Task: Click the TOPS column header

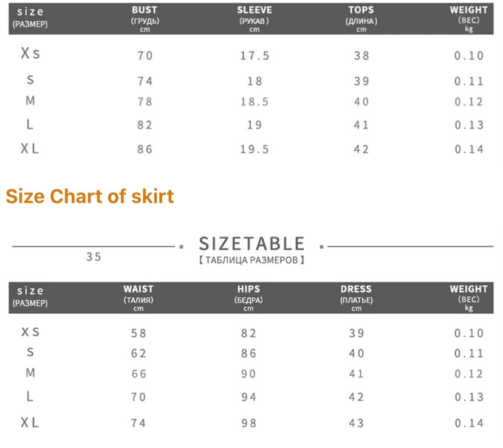Action: (361, 10)
